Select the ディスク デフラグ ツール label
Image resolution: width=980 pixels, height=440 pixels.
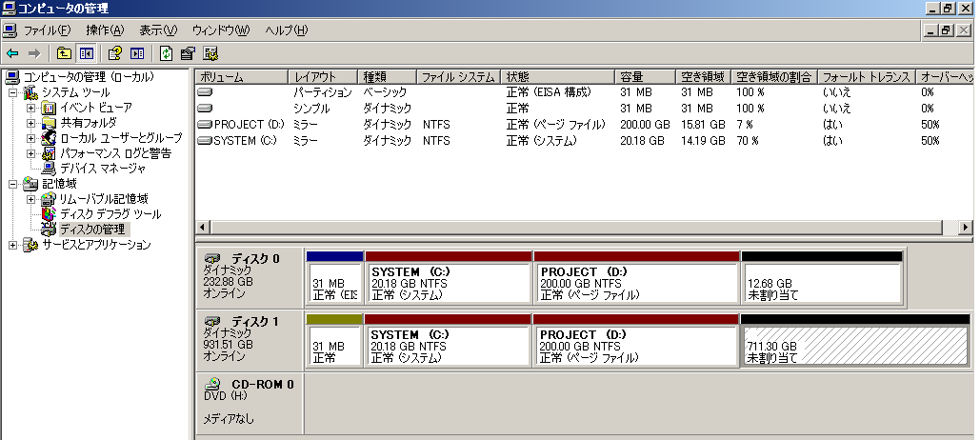click(110, 213)
